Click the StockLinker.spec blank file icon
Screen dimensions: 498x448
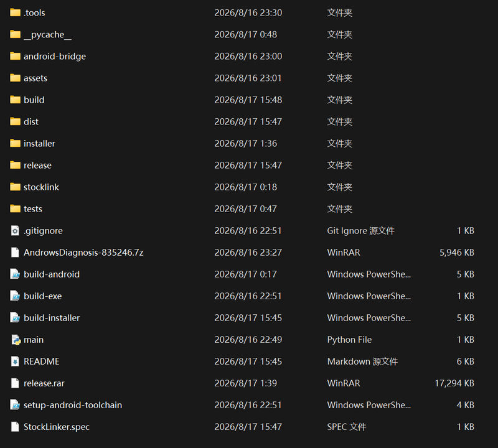15,427
